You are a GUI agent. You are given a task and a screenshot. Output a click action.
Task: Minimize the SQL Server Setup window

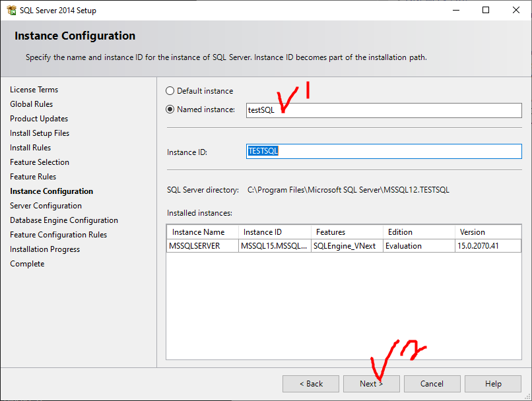coord(456,10)
